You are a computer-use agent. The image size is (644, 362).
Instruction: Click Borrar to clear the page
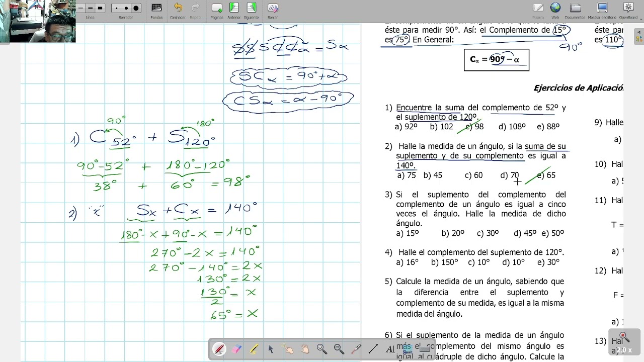click(x=273, y=11)
